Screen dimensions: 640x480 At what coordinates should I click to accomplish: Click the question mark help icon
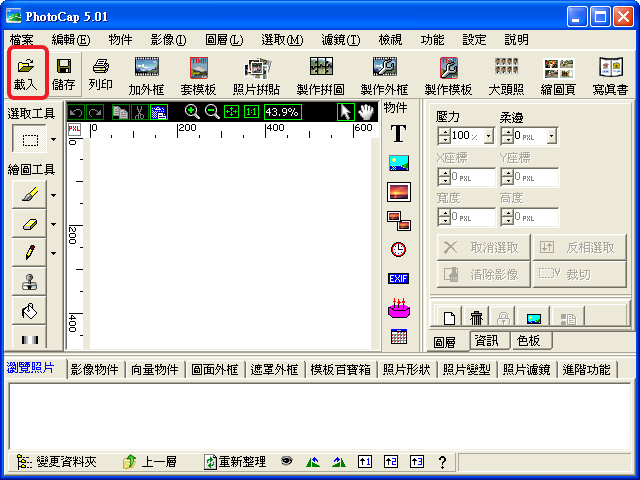point(442,462)
